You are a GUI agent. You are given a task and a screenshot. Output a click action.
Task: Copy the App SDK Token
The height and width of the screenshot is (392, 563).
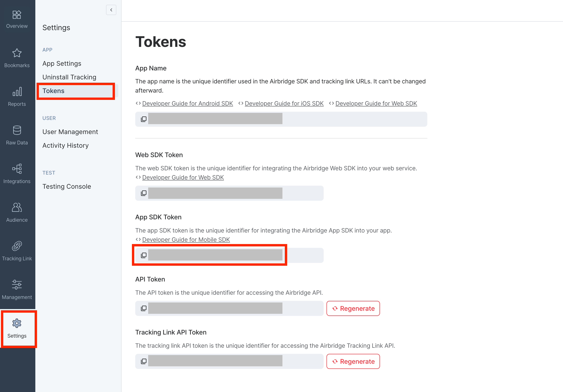144,255
